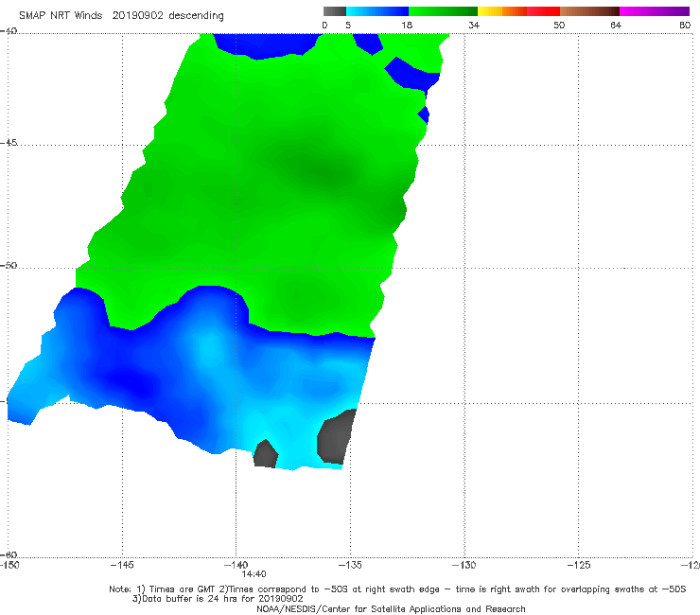The image size is (700, 615).
Task: Click the latitude axis label '-60'
Action: click(9, 554)
